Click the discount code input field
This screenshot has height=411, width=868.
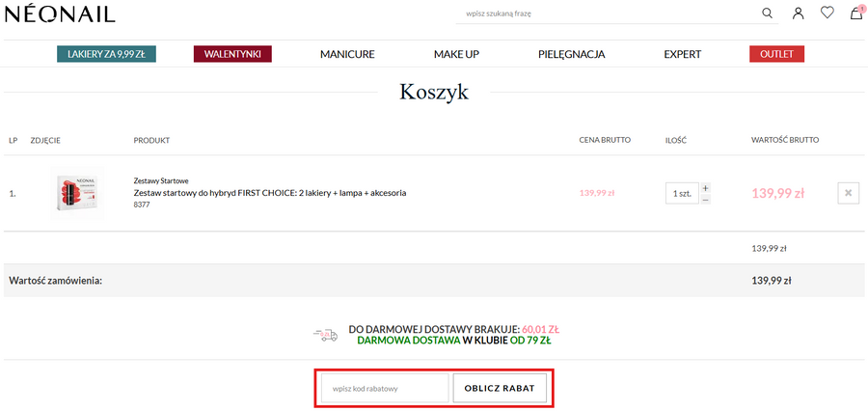[x=385, y=388]
